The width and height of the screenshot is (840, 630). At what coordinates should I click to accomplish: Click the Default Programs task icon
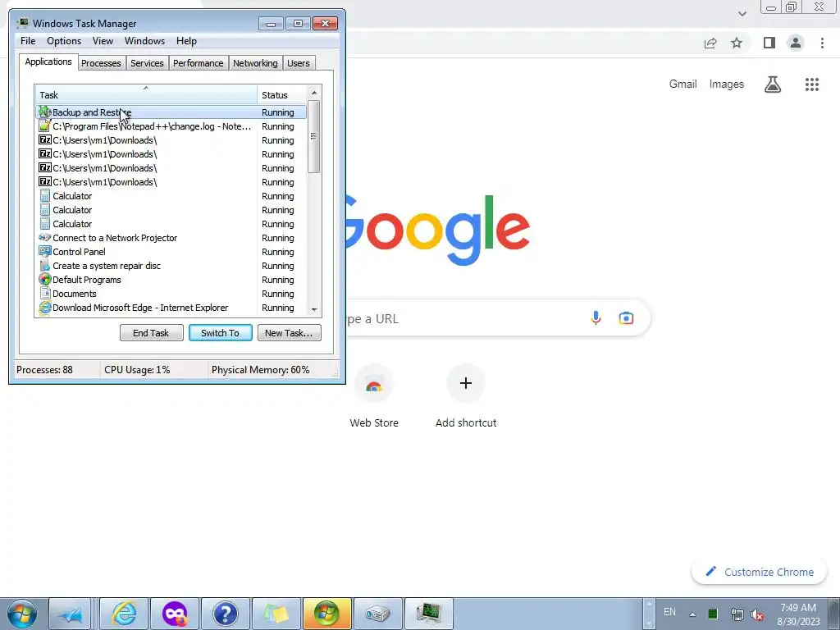click(x=45, y=279)
